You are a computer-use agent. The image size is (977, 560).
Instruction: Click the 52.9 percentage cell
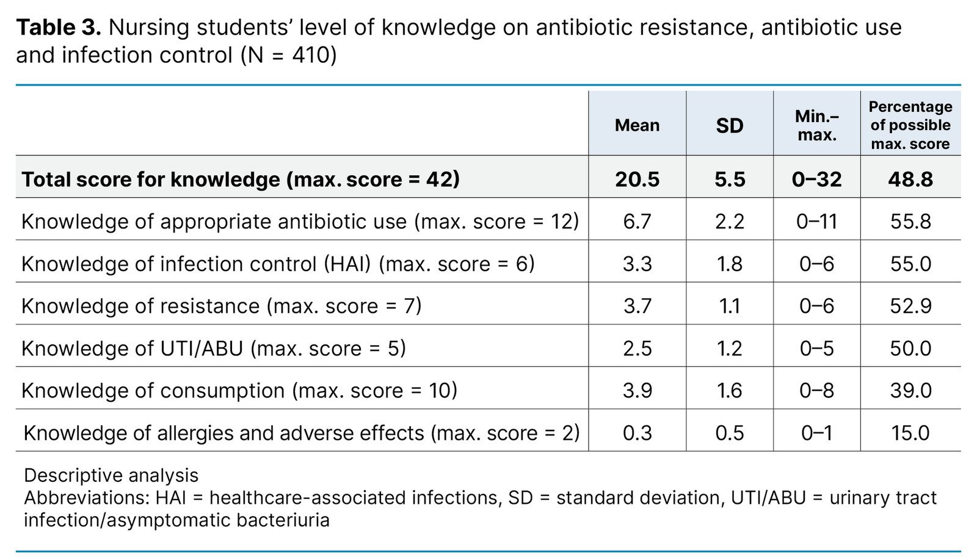(x=910, y=306)
